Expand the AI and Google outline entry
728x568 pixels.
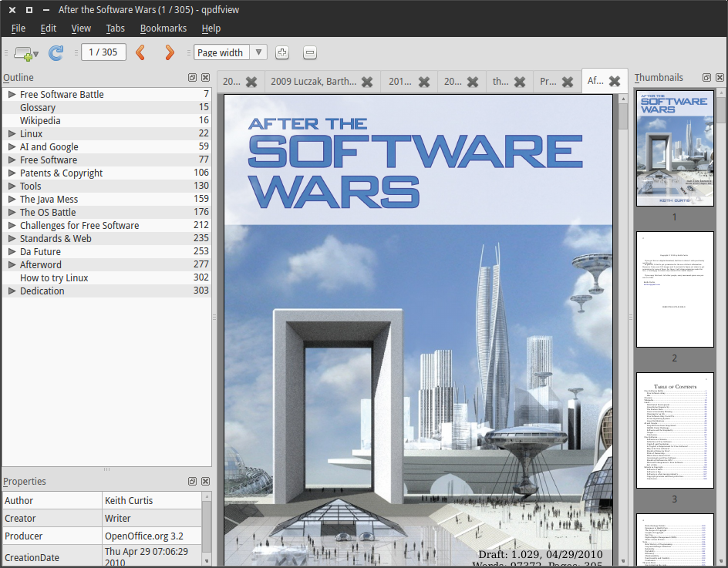click(12, 146)
